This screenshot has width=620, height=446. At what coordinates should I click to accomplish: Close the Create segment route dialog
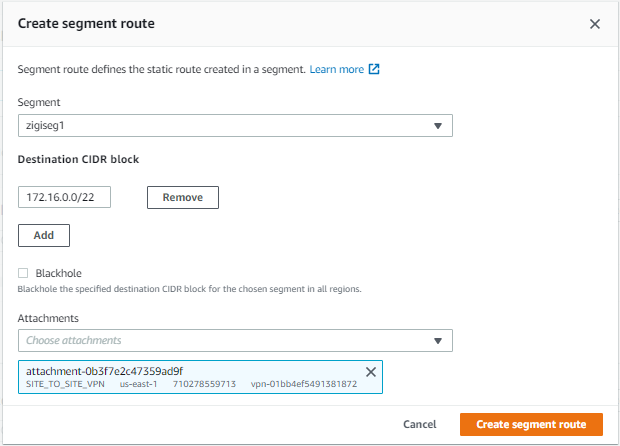pos(594,24)
